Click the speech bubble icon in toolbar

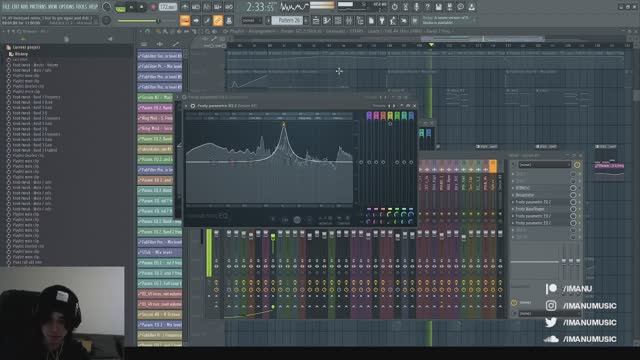click(460, 7)
